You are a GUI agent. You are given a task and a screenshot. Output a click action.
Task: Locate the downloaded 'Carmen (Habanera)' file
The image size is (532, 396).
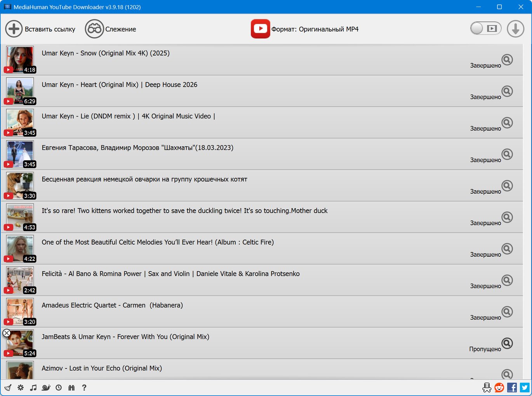(x=507, y=311)
